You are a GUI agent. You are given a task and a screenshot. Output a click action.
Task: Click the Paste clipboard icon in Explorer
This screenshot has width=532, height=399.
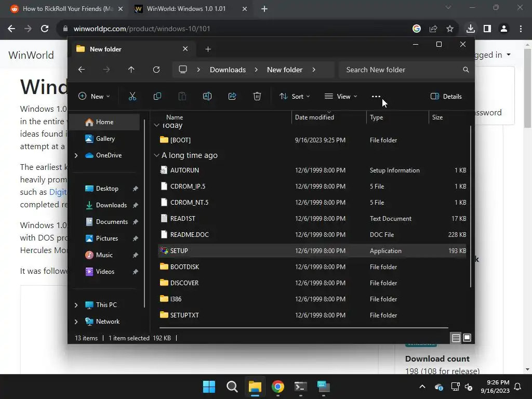[182, 96]
